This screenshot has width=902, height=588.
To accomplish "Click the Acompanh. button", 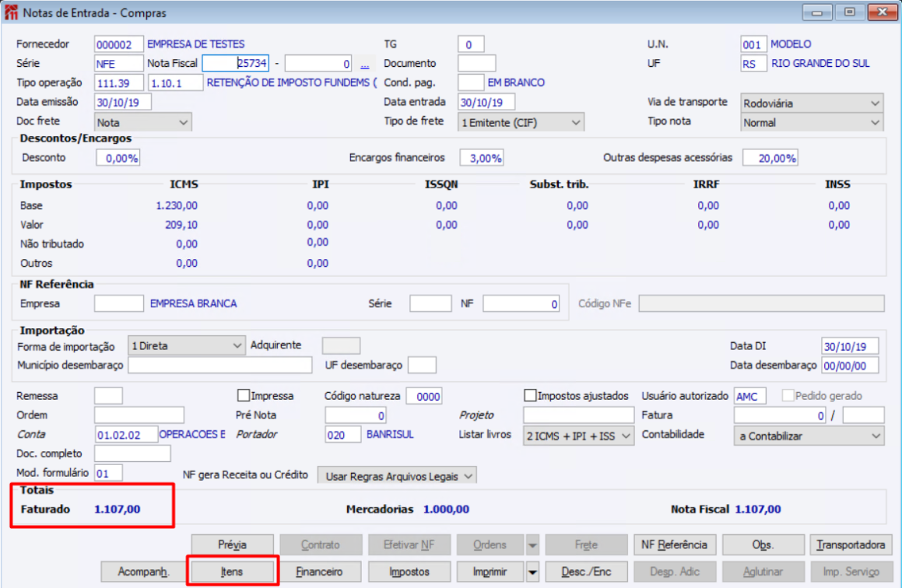I will [x=143, y=572].
